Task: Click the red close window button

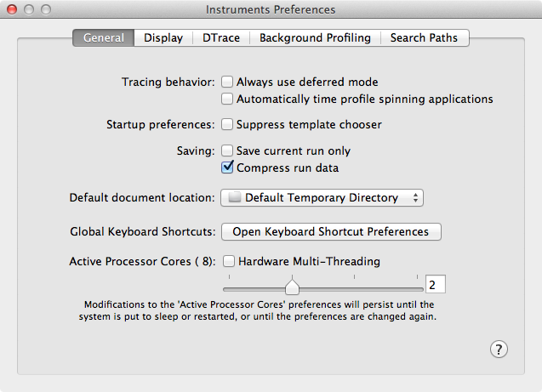Action: (12, 9)
